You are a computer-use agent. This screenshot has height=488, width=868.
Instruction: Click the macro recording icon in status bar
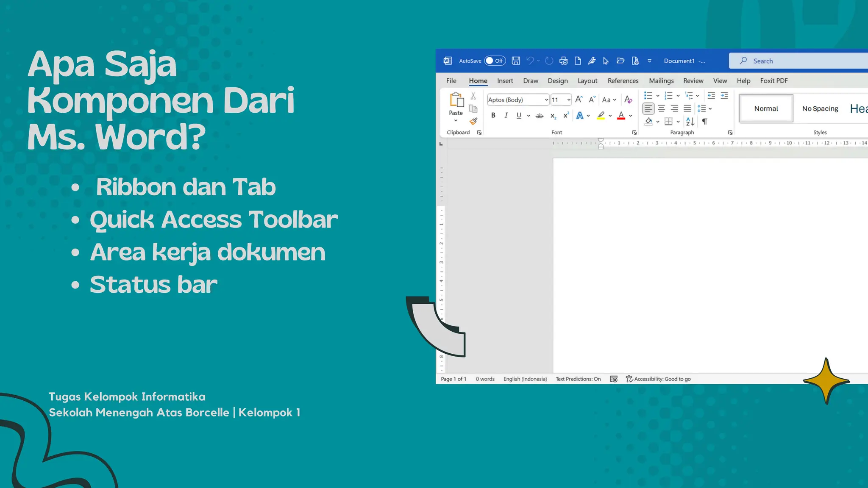pyautogui.click(x=614, y=379)
